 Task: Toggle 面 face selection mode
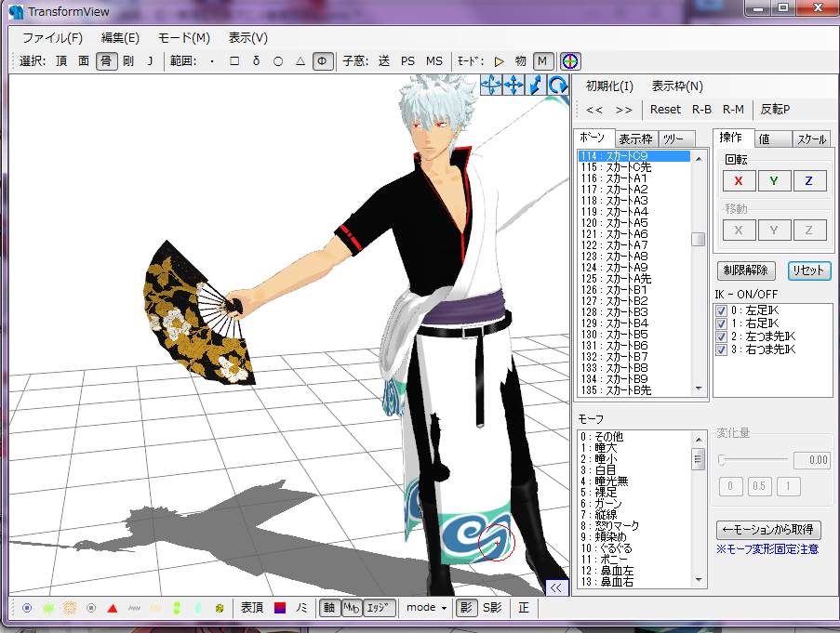coord(84,61)
